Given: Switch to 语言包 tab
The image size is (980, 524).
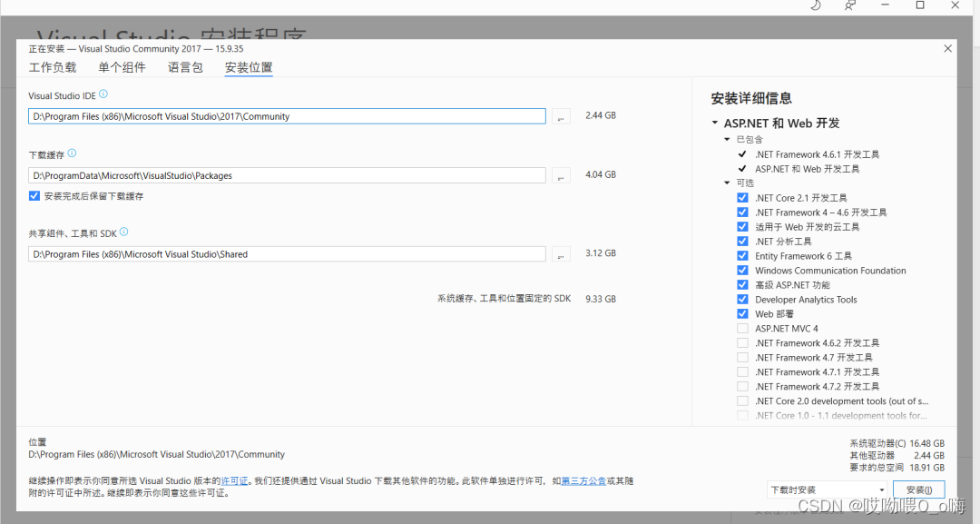Looking at the screenshot, I should pos(185,67).
